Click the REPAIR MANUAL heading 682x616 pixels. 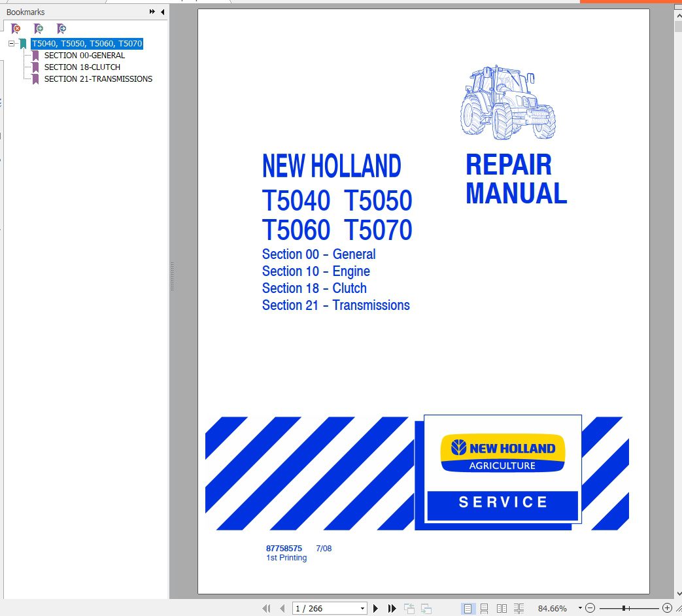coord(516,179)
